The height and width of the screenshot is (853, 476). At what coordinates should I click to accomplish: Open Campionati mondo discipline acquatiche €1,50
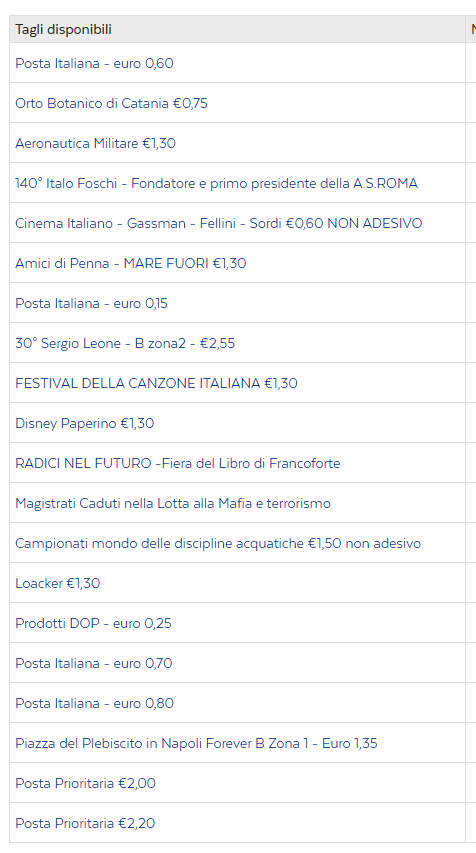218,543
